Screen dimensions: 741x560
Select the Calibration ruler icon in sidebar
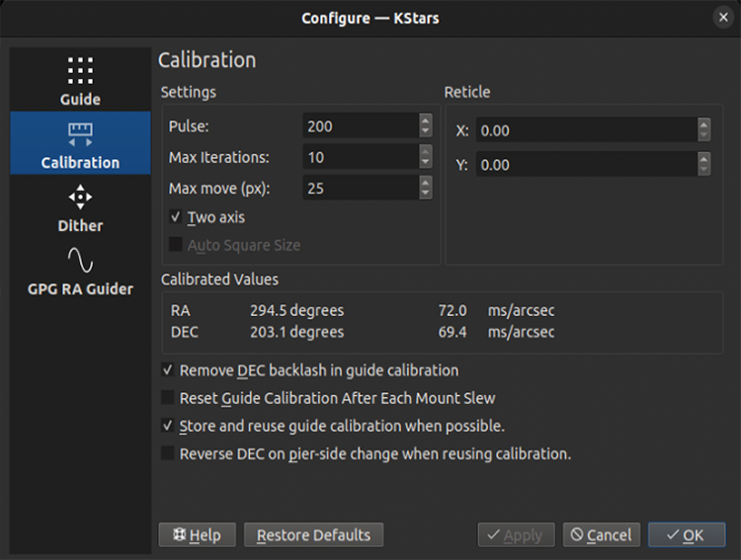click(x=80, y=133)
